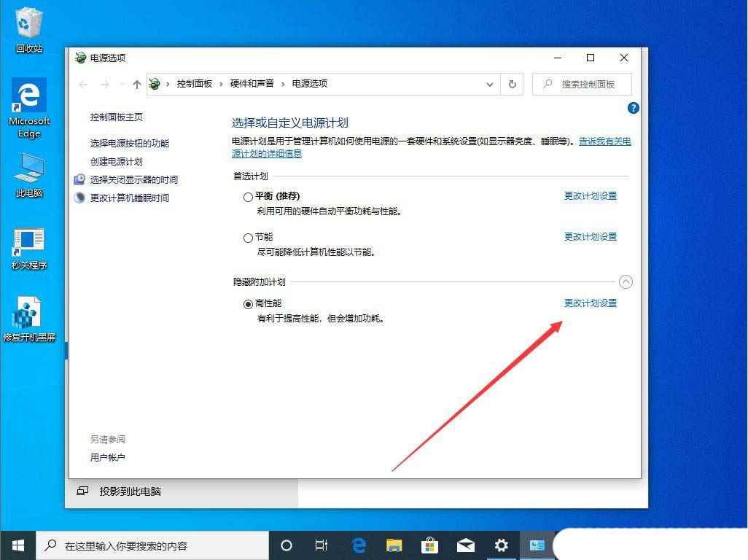Click the 搜索控制面板 search box
This screenshot has height=560, width=748.
(582, 85)
